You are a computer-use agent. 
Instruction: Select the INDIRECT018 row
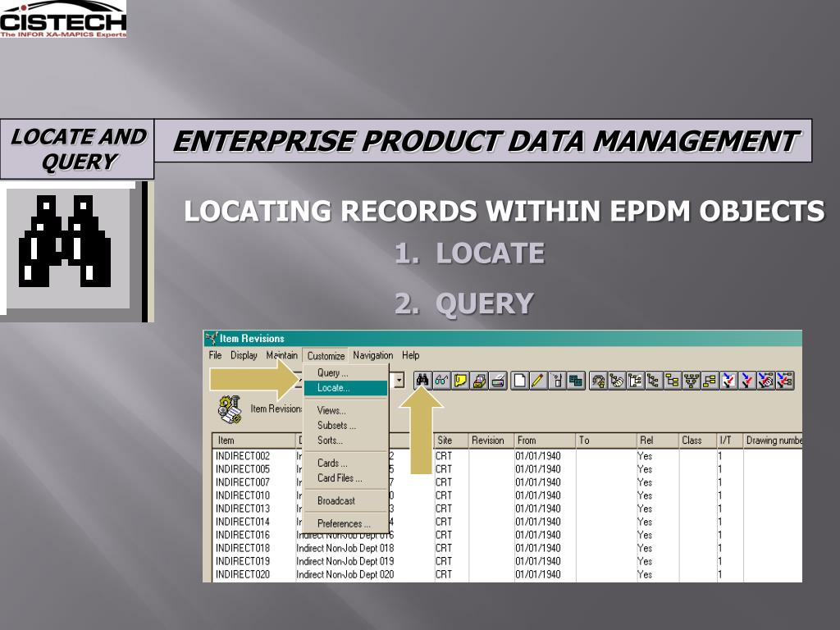507,548
